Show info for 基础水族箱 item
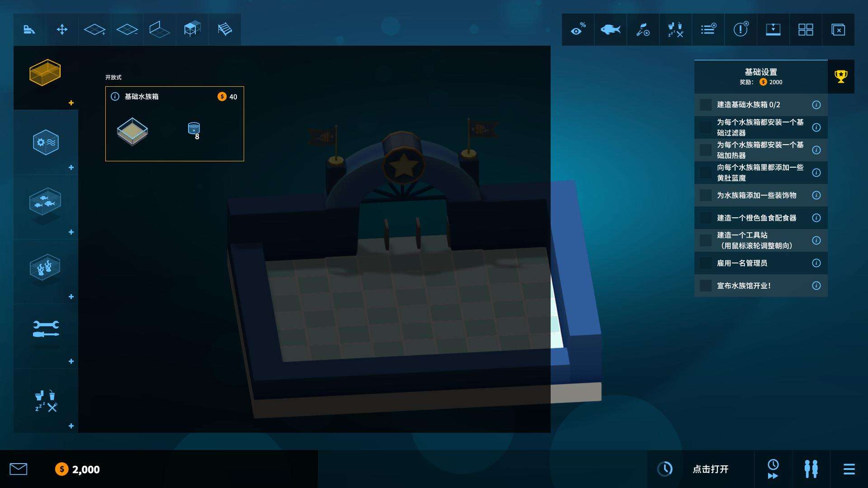 point(115,97)
